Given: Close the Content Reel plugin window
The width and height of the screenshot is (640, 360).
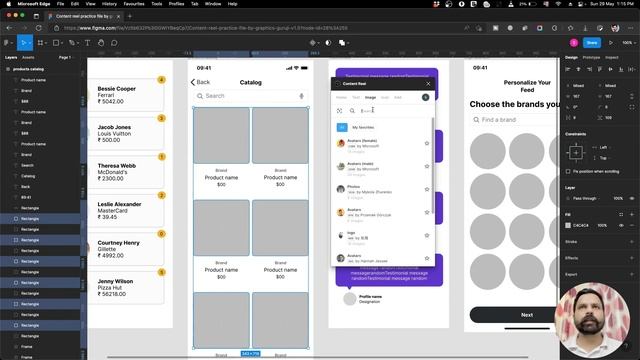Looking at the screenshot, I should coord(428,84).
